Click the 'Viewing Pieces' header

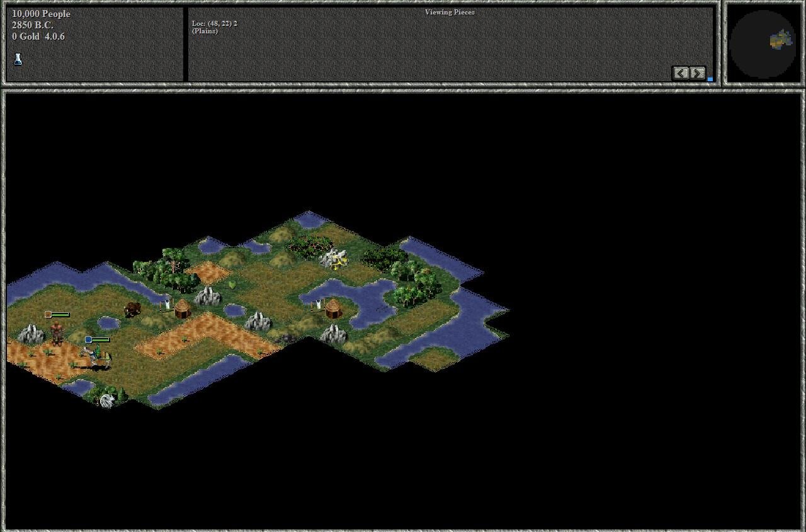(x=450, y=12)
